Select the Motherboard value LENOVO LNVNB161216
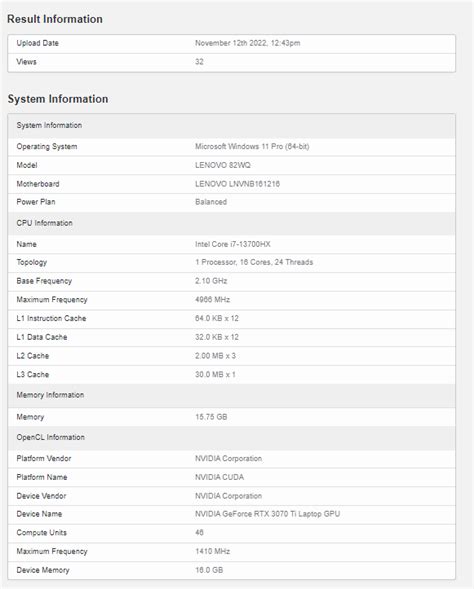 coord(237,184)
